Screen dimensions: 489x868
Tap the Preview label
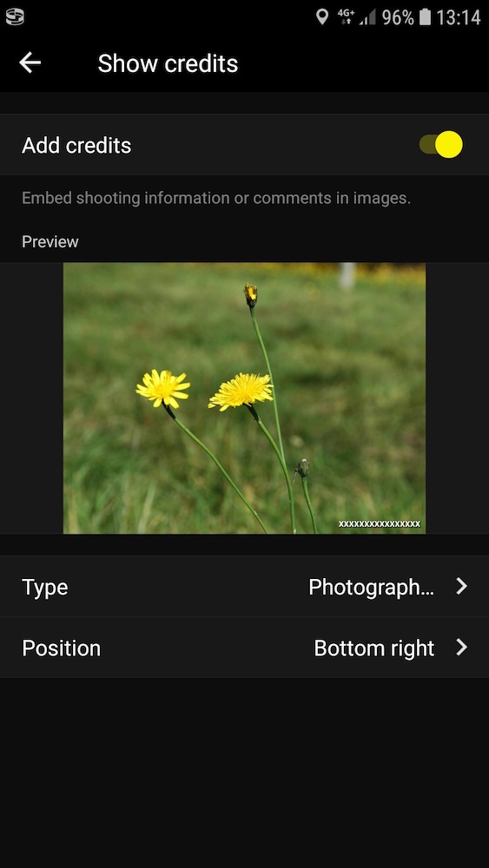click(50, 242)
